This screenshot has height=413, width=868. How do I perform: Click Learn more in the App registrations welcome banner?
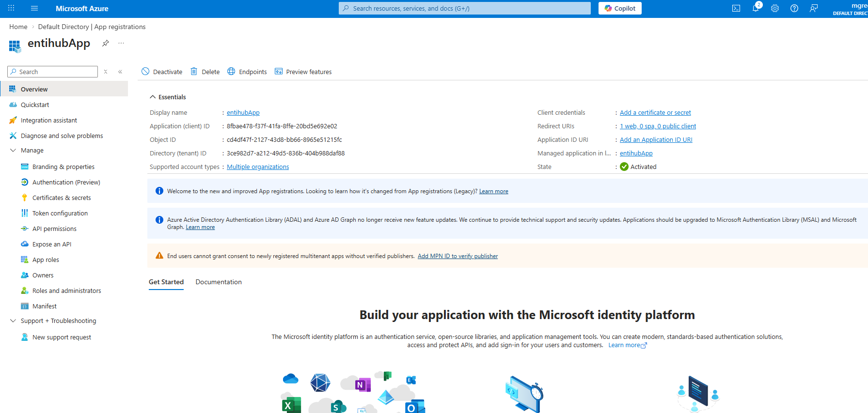(x=493, y=191)
